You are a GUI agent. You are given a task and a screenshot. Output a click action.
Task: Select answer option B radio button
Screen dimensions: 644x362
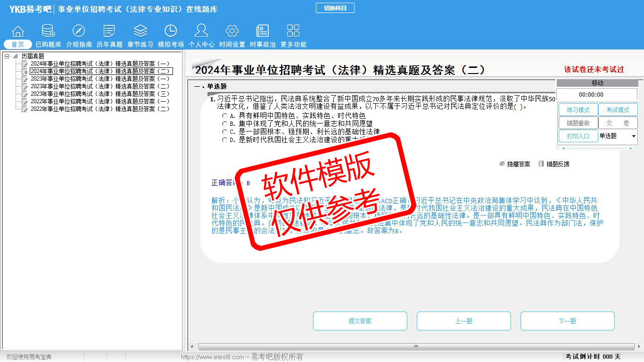point(225,124)
